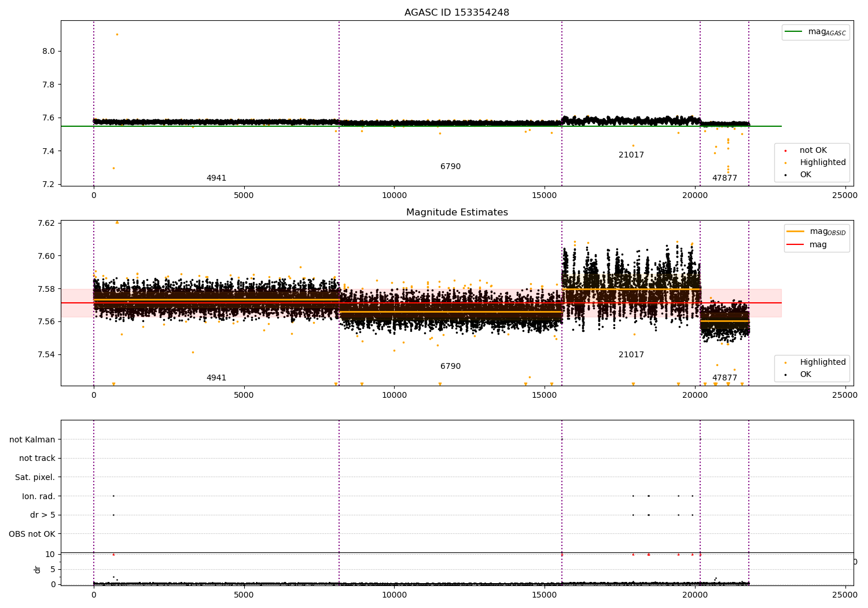The width and height of the screenshot is (868, 608).
Task: Click the mag OBSID legend label in middle plot
Action: pyautogui.click(x=827, y=232)
